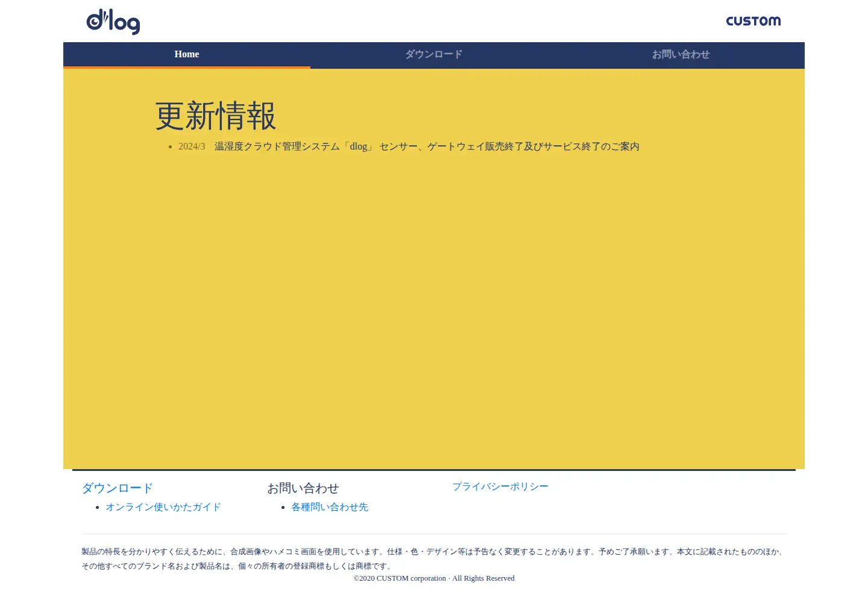Screen dimensions: 868x603
Task: Click the 更新情報 heading
Action: (216, 116)
